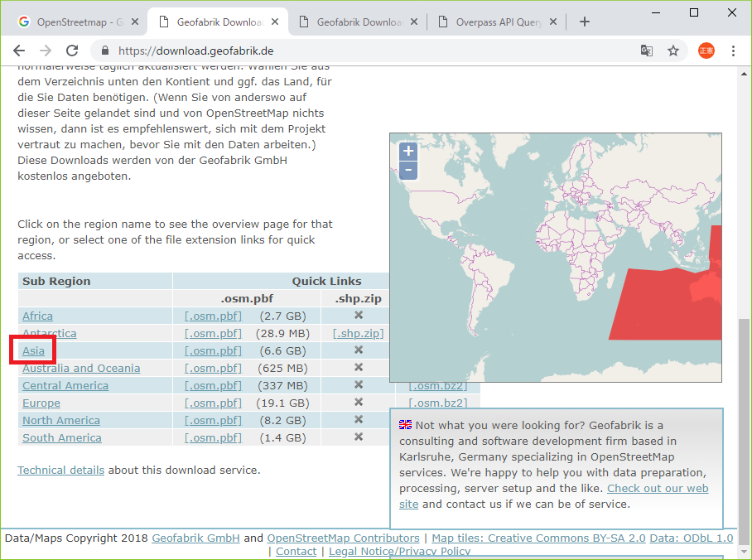
Task: Click the world map overview
Action: point(556,258)
